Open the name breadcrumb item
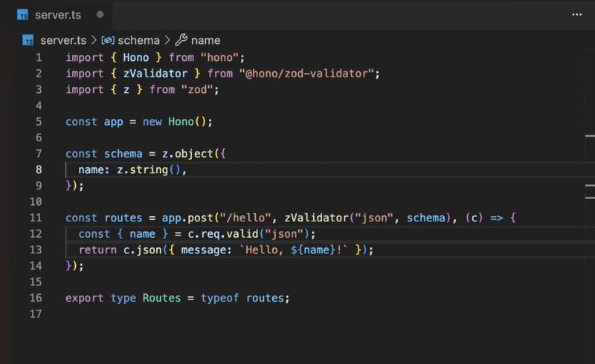This screenshot has height=364, width=595. pos(206,40)
